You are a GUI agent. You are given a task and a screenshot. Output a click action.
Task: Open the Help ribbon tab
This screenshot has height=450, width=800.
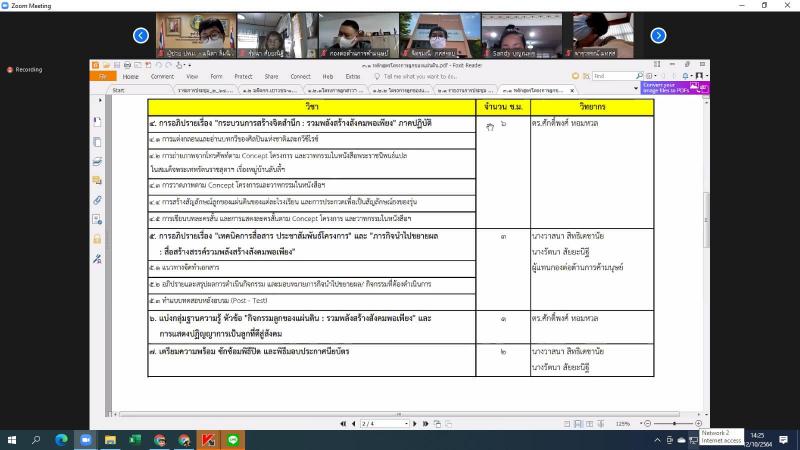328,77
